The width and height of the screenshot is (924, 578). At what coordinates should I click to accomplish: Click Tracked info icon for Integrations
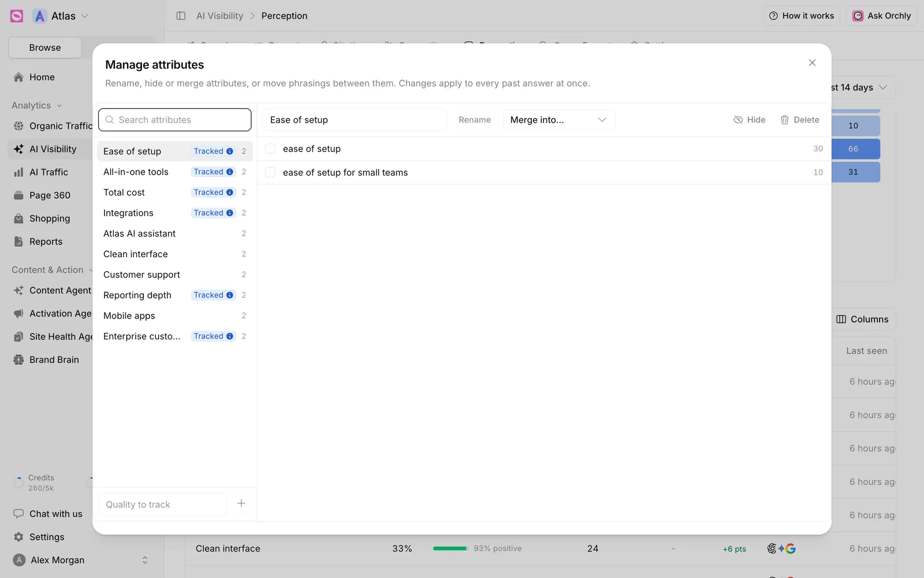tap(230, 213)
